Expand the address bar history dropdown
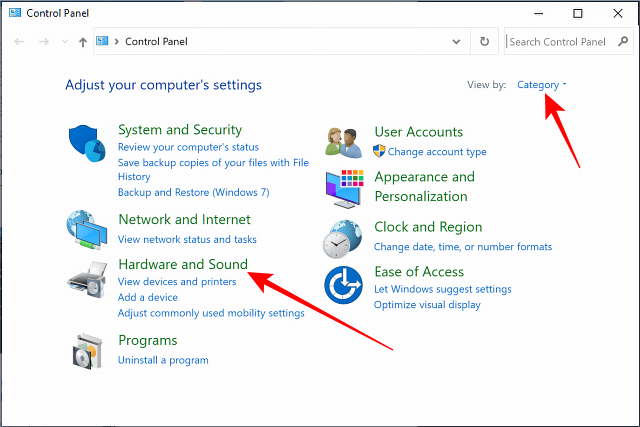 (x=456, y=41)
